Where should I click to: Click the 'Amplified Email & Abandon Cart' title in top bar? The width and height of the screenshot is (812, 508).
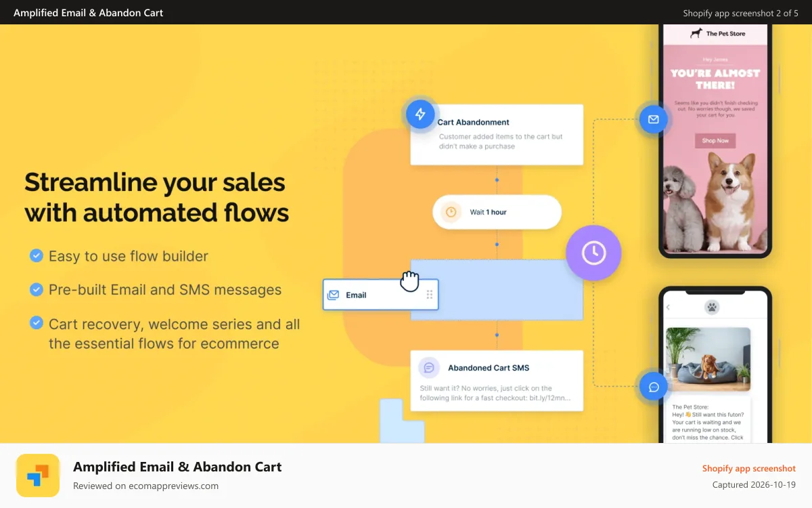[x=89, y=12]
